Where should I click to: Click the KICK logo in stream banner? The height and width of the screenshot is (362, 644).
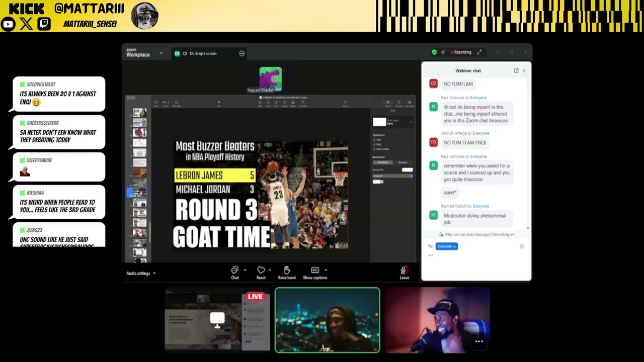coord(27,9)
